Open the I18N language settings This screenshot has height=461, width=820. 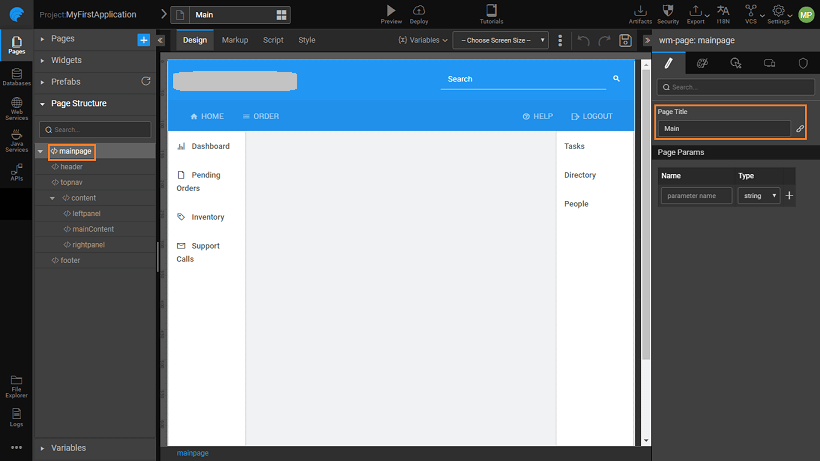coord(723,11)
